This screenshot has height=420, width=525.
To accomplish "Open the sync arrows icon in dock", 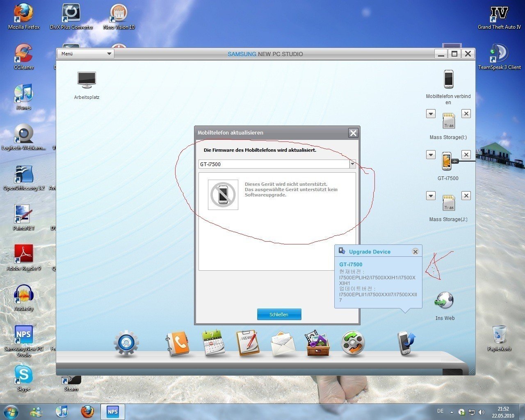I will 353,343.
